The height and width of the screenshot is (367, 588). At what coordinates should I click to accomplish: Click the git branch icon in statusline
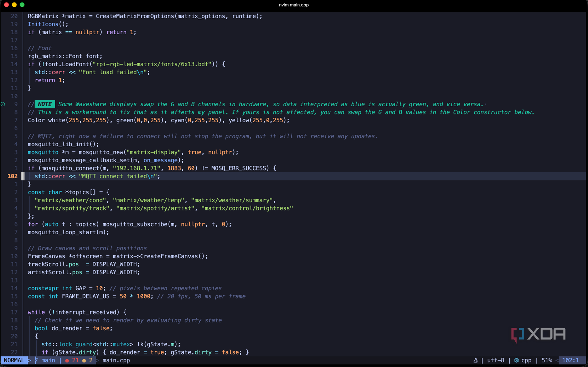click(x=36, y=360)
